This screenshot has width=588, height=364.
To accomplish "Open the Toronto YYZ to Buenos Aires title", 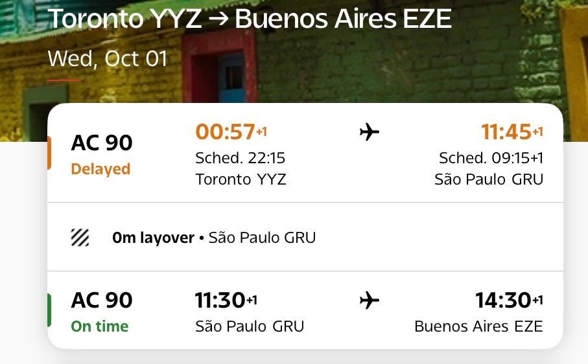I will pyautogui.click(x=250, y=19).
